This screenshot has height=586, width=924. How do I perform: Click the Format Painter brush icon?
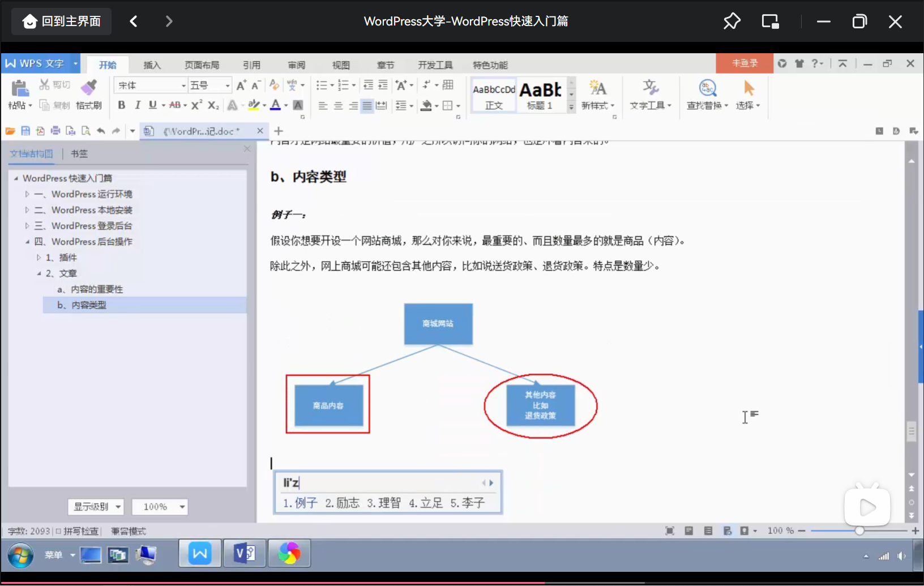point(89,87)
